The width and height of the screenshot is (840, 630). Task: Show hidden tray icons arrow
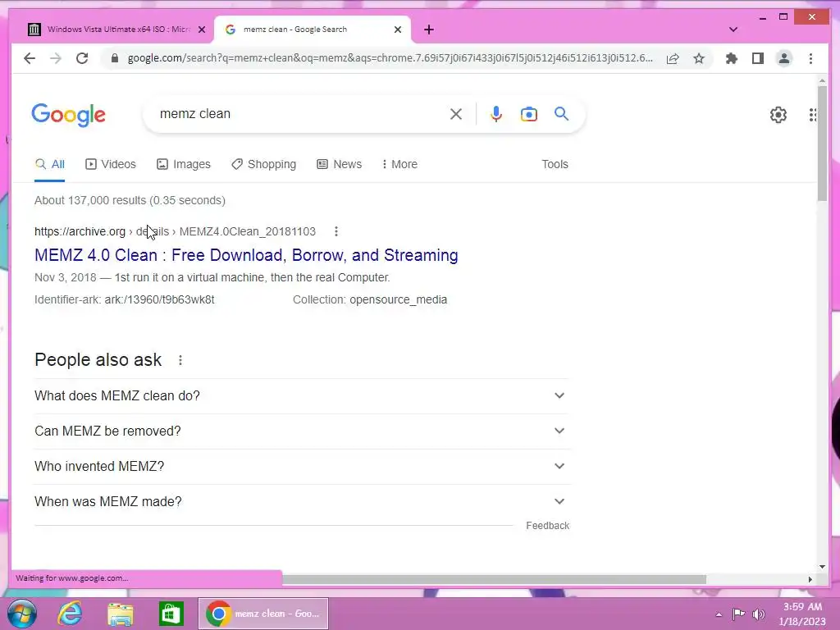719,614
